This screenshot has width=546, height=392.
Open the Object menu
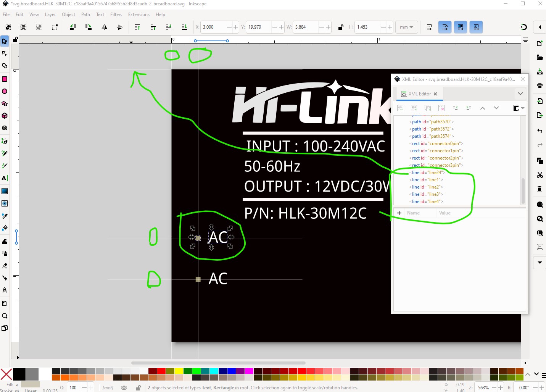[68, 15]
